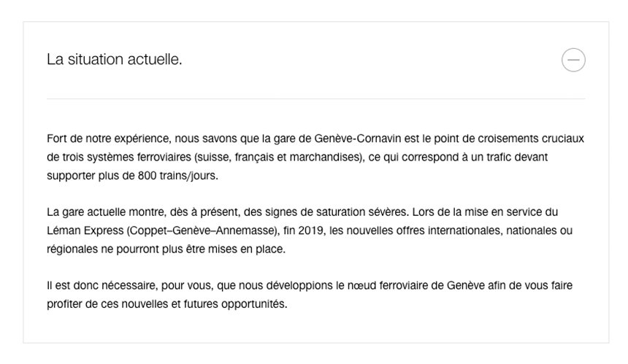Click the blank header area between title and minus icon
The image size is (628, 364).
pyautogui.click(x=371, y=60)
